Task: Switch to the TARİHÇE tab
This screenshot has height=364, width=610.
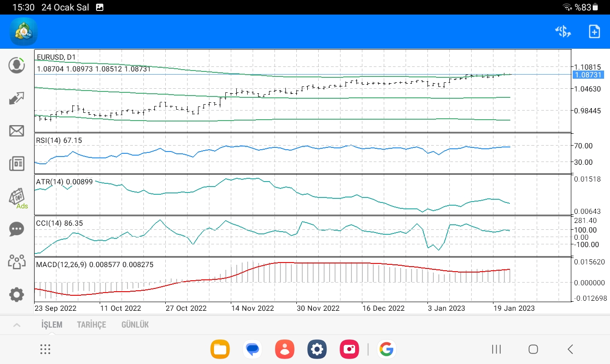Action: click(x=91, y=325)
